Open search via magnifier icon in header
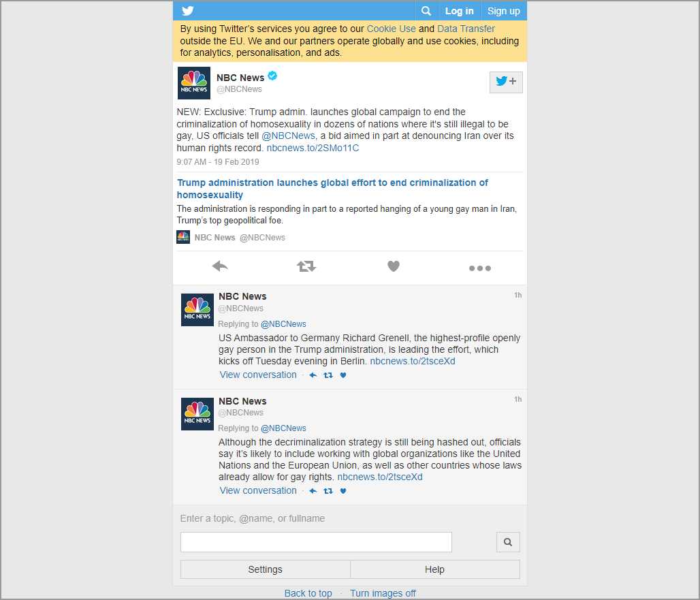 [x=426, y=11]
